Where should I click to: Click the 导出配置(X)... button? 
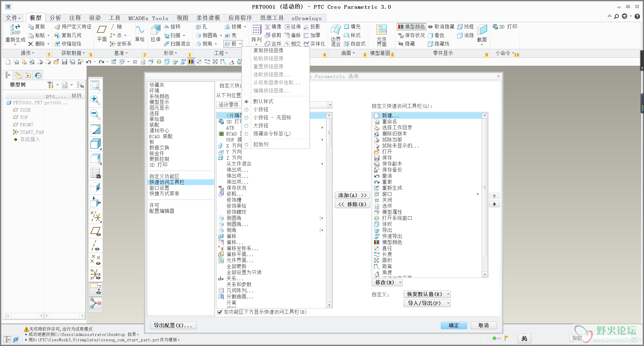click(173, 326)
